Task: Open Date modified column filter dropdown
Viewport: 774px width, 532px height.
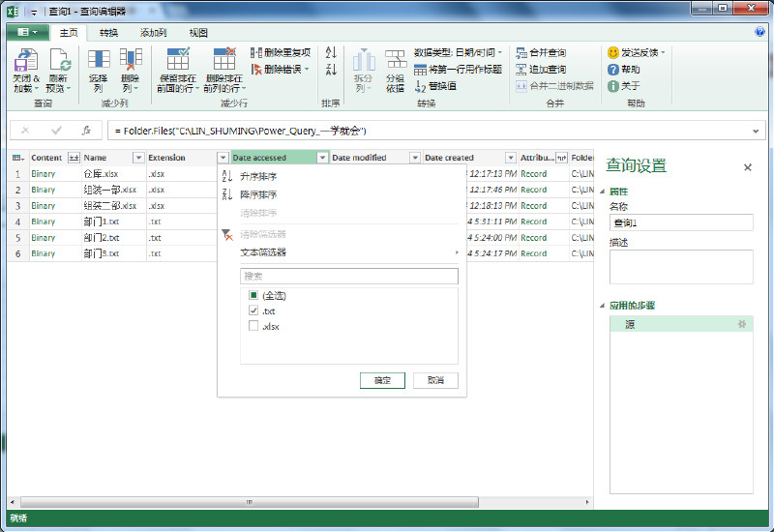Action: pos(415,158)
